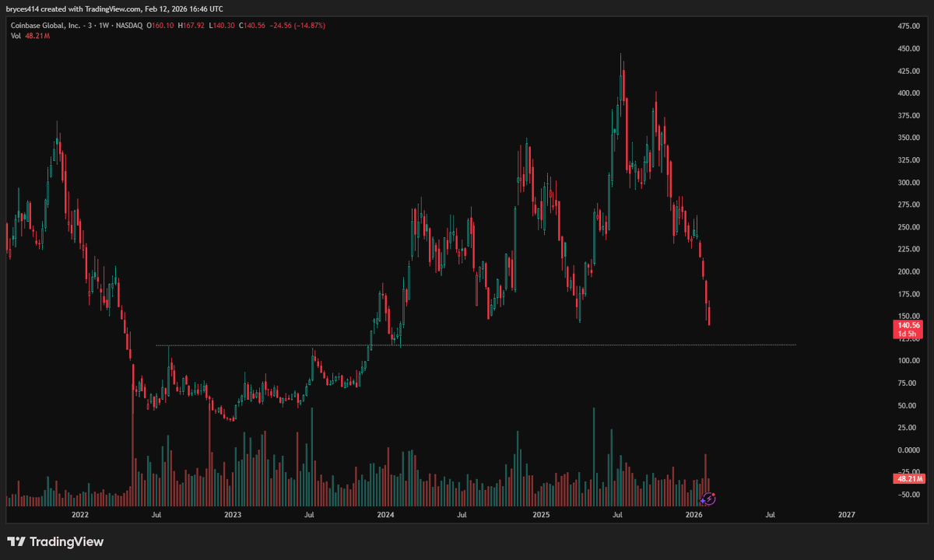Click the 100.00 price axis label
Image resolution: width=934 pixels, height=560 pixels.
coord(909,361)
